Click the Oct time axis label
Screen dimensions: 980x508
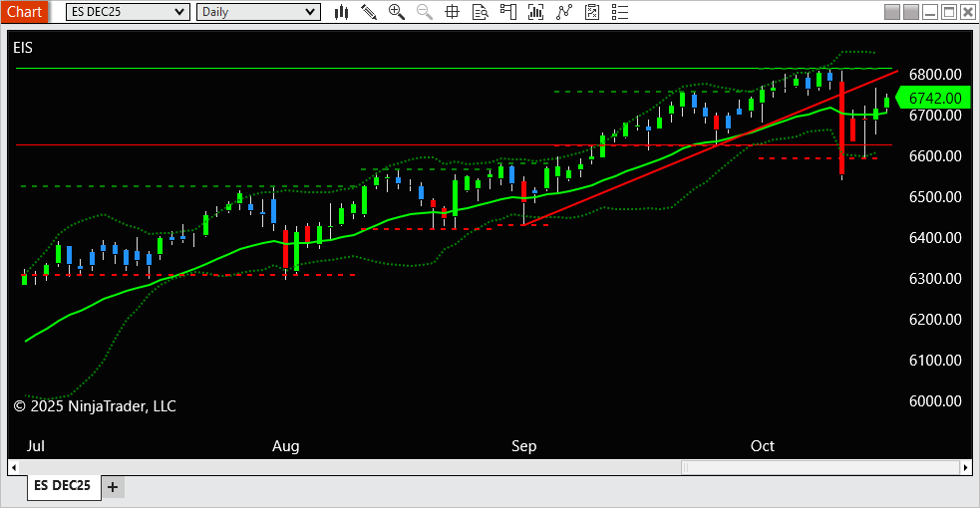point(763,446)
